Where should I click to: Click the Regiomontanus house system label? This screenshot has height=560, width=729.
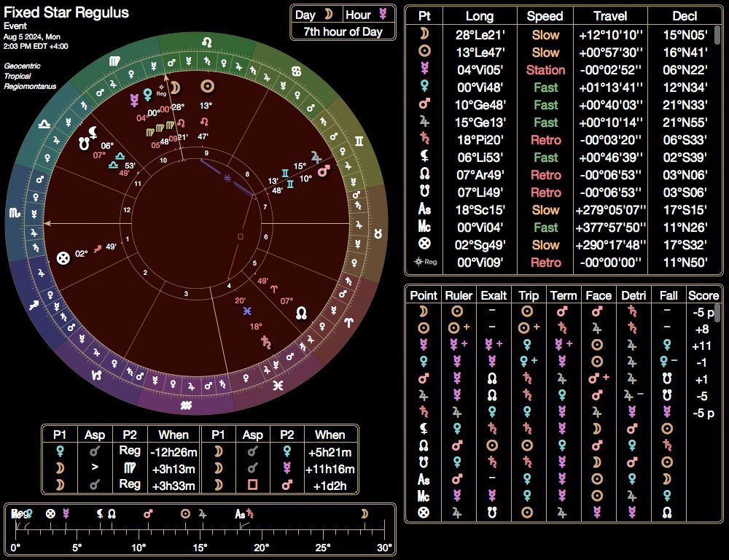(30, 87)
